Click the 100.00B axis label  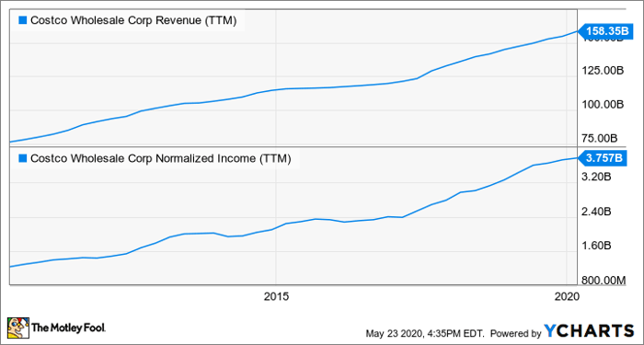pos(603,105)
